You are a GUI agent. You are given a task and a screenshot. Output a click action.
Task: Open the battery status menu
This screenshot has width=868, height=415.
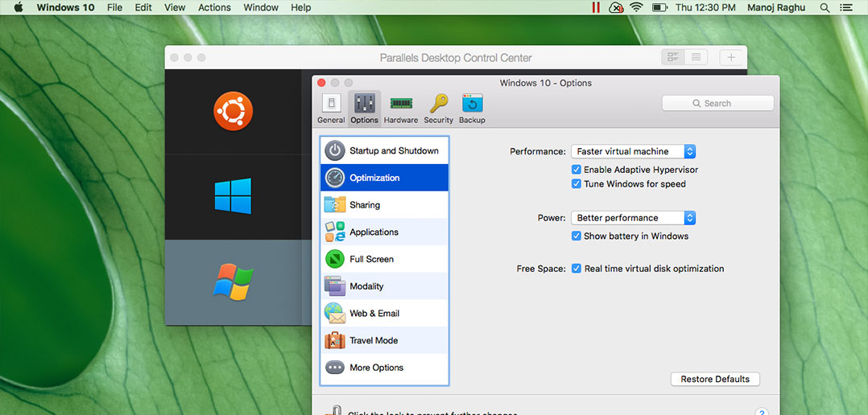coord(659,8)
